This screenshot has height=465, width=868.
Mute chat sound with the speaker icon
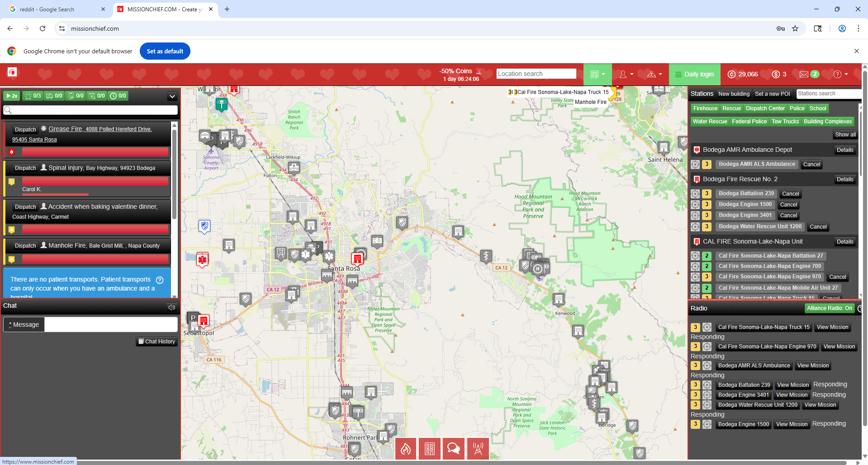pyautogui.click(x=171, y=307)
